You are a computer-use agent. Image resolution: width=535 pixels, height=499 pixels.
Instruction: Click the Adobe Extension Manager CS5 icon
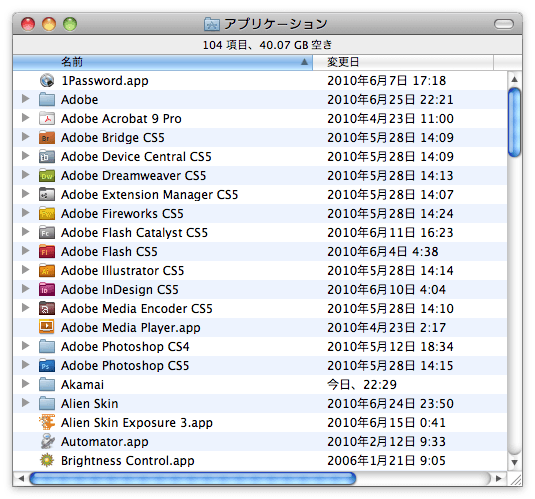point(47,195)
